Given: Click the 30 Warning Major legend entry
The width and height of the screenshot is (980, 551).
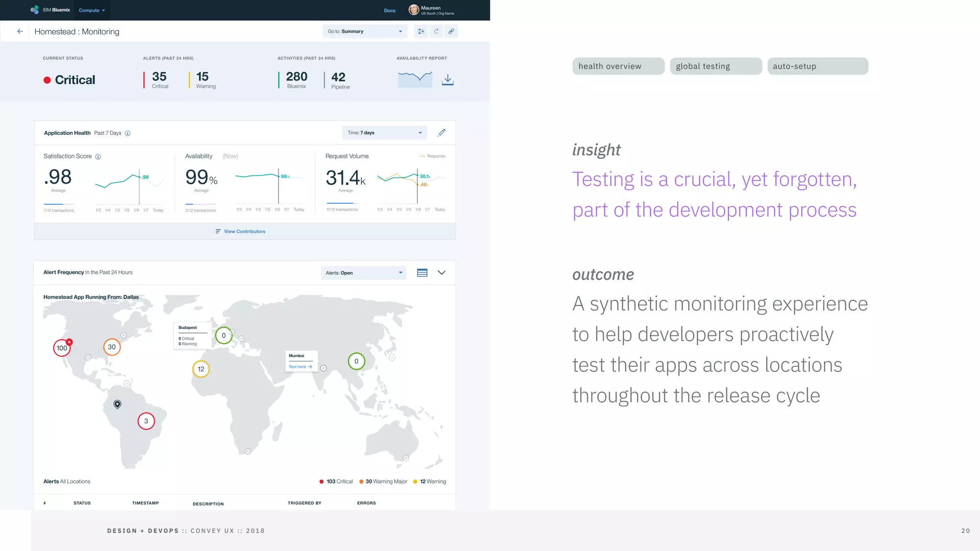Looking at the screenshot, I should [x=383, y=482].
